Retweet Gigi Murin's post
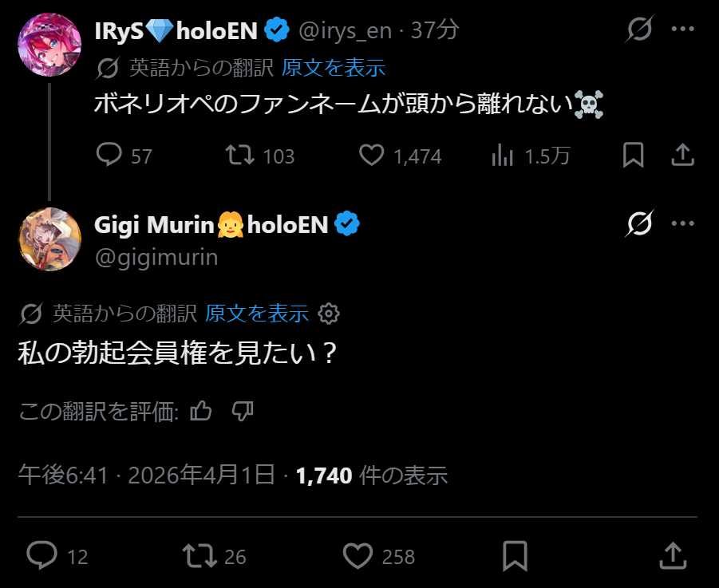The height and width of the screenshot is (588, 719). (x=196, y=554)
